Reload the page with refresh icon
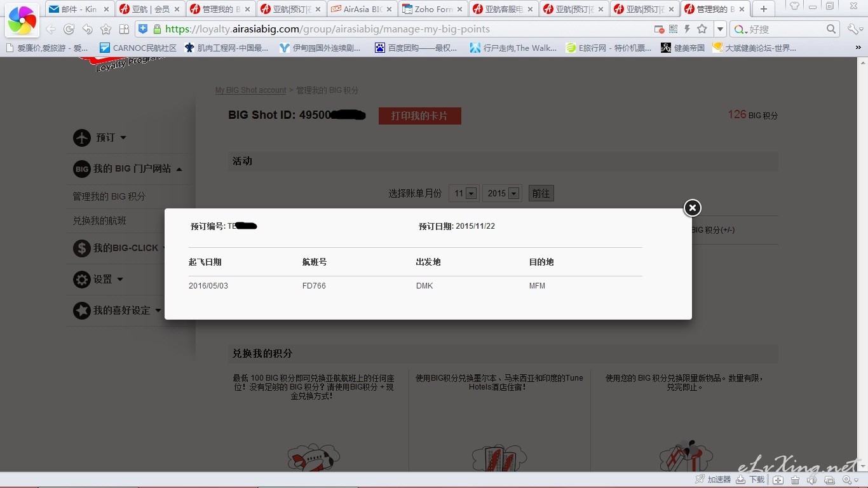Screen dimensions: 868x488 (69, 29)
